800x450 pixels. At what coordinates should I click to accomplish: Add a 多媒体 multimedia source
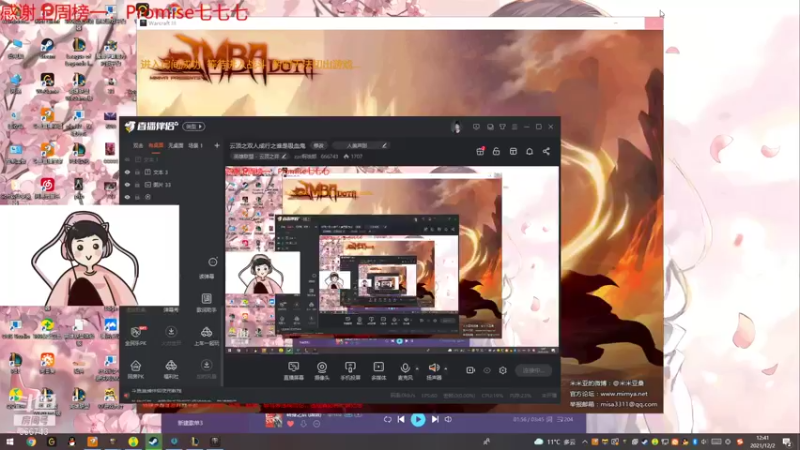tap(379, 370)
